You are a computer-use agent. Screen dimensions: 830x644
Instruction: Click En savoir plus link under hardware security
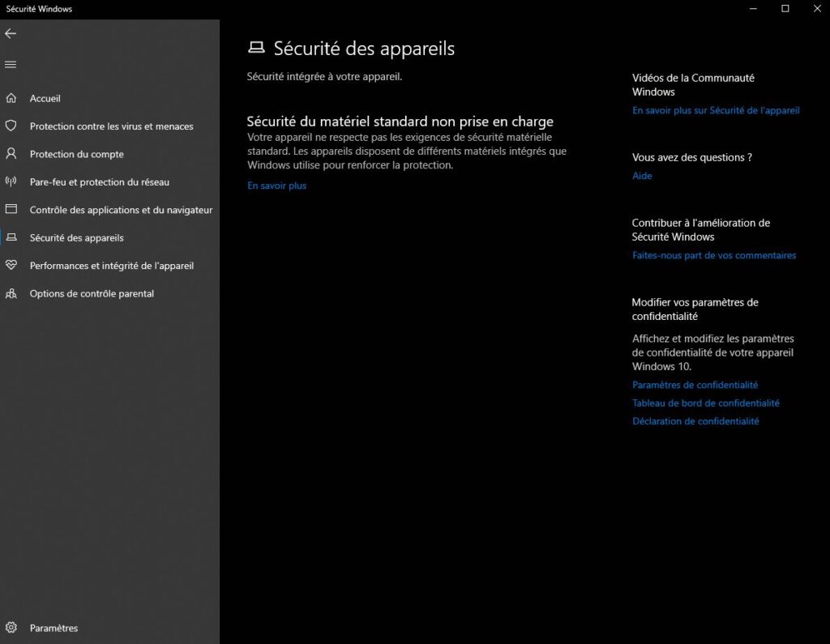click(x=277, y=186)
